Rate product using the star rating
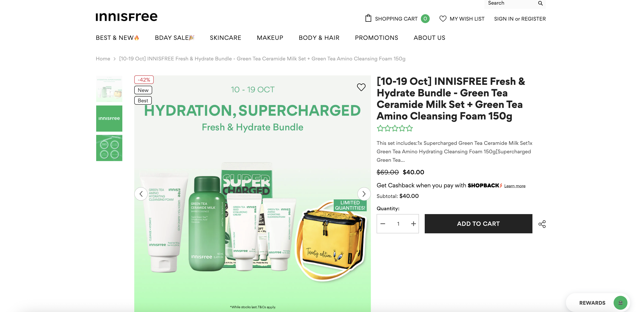The height and width of the screenshot is (312, 644). point(395,128)
